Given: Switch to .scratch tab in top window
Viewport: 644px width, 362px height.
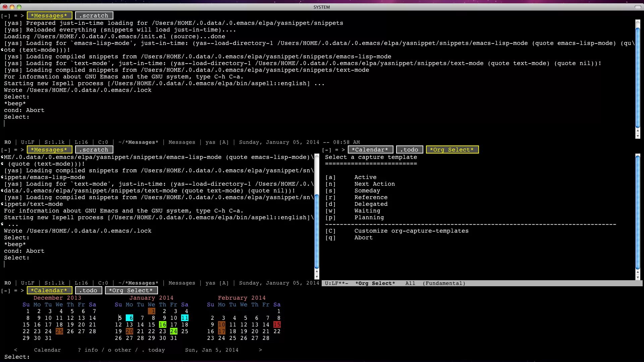Looking at the screenshot, I should 94,15.
